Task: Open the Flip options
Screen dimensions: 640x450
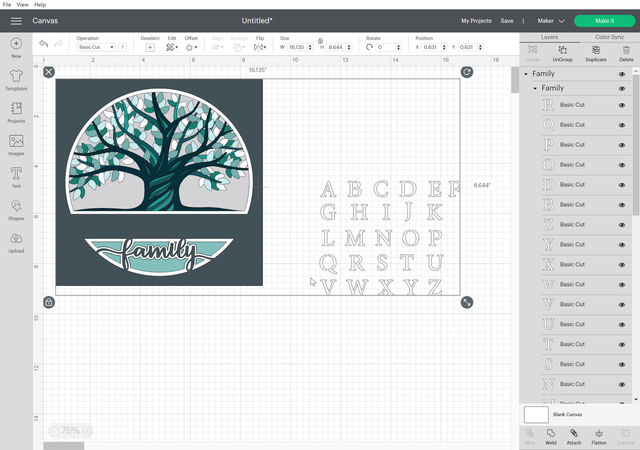Action: click(260, 47)
